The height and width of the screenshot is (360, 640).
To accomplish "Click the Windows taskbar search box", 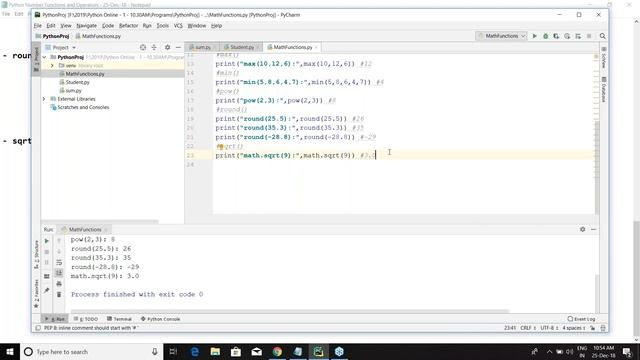I will click(91, 351).
